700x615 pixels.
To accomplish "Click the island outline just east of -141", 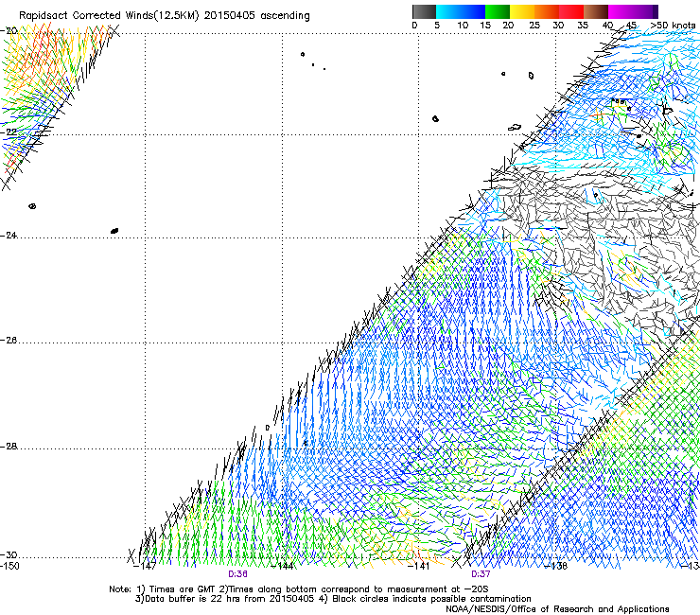I will pyautogui.click(x=435, y=118).
